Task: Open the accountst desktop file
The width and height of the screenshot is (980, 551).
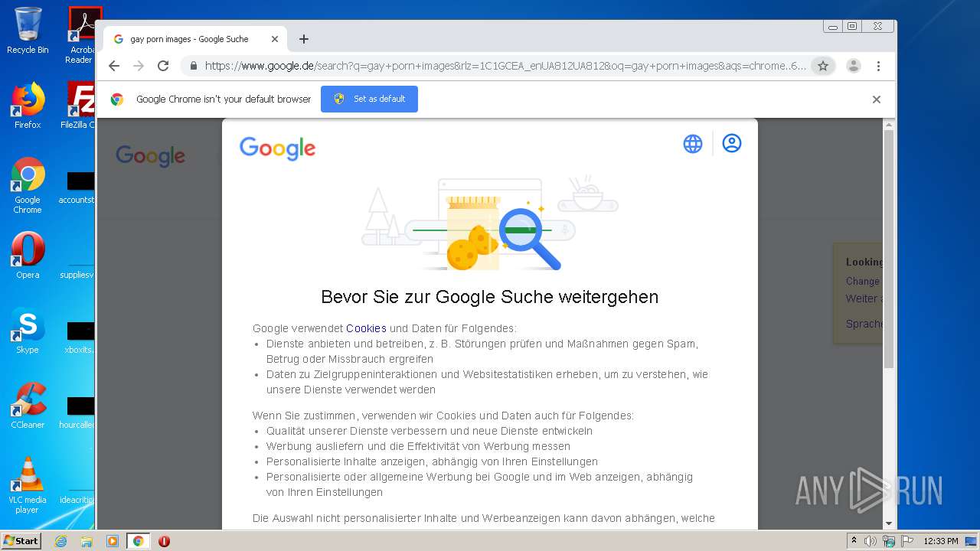Action: point(77,187)
